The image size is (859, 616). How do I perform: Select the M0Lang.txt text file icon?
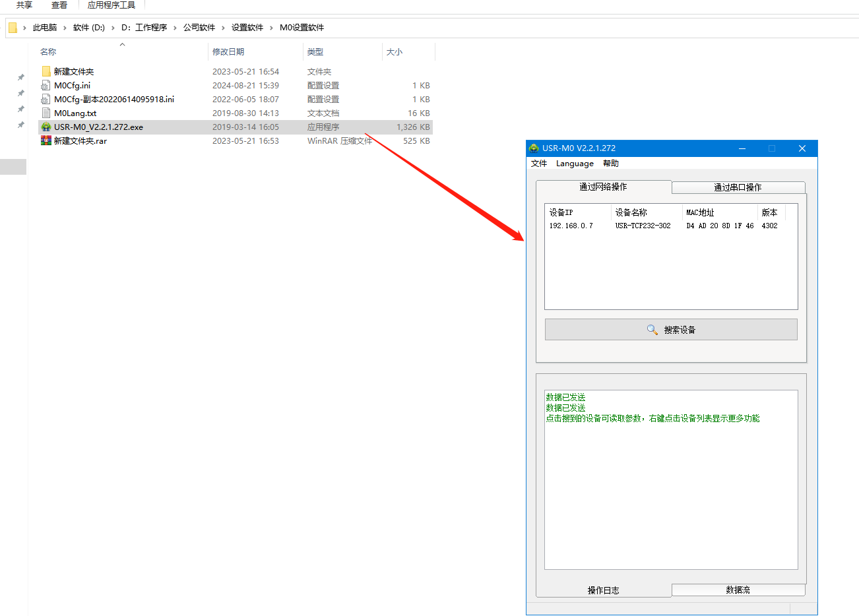[46, 113]
